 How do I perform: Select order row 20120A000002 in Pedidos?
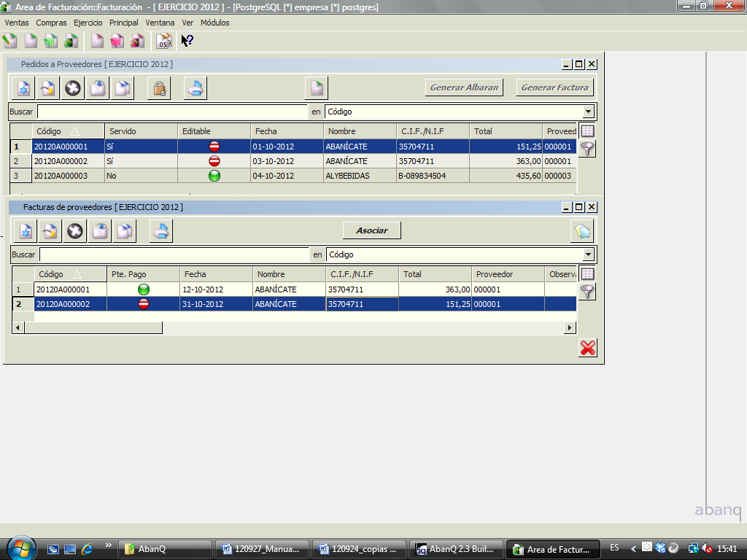[293, 161]
